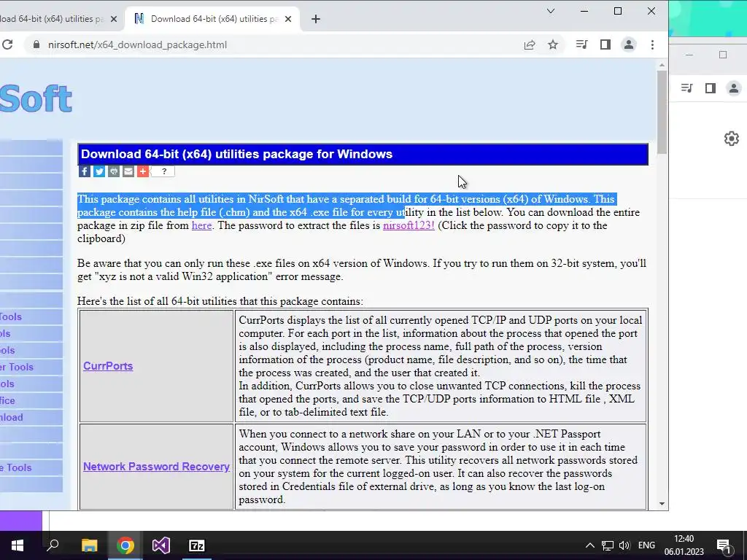The height and width of the screenshot is (560, 747).
Task: Click the address bar URL
Action: click(137, 44)
